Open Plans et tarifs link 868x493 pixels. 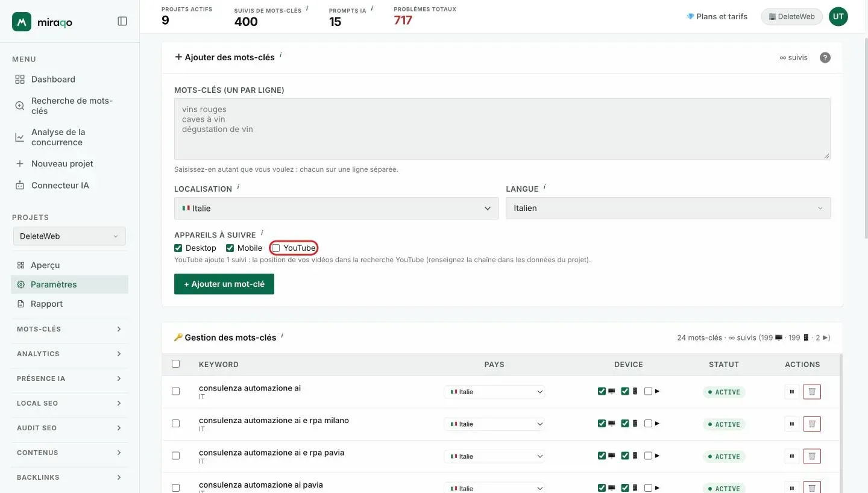point(717,16)
